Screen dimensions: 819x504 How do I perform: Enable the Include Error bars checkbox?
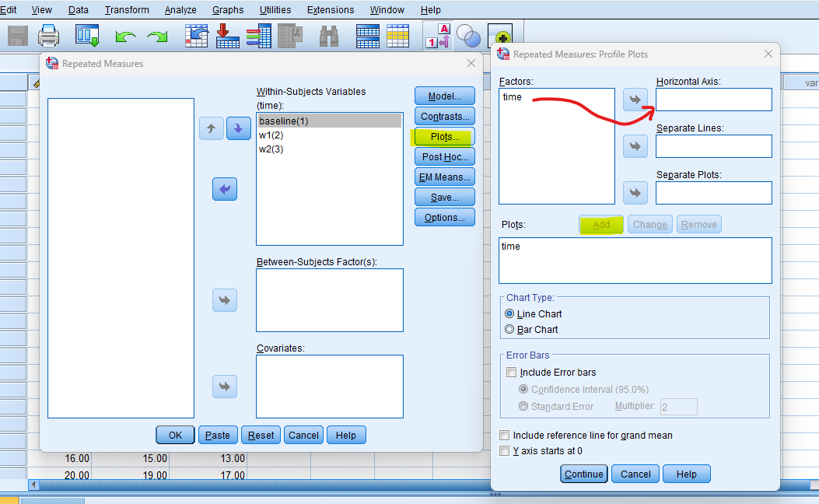point(511,373)
